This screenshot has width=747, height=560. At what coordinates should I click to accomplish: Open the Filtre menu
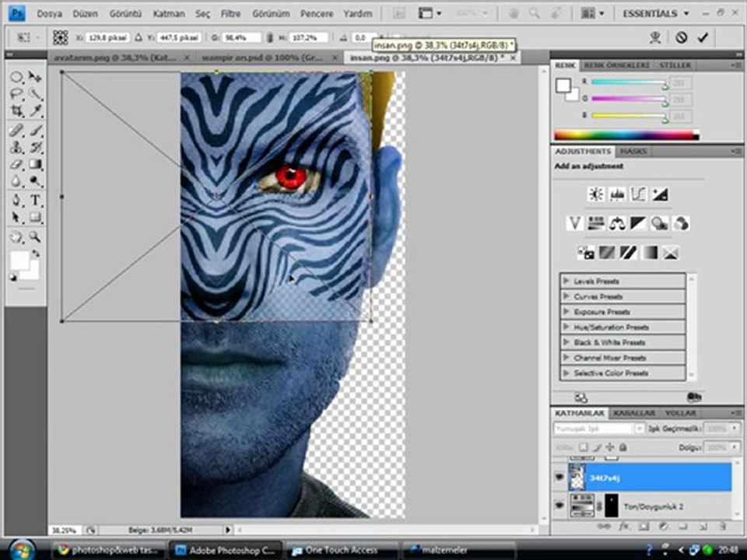[230, 14]
